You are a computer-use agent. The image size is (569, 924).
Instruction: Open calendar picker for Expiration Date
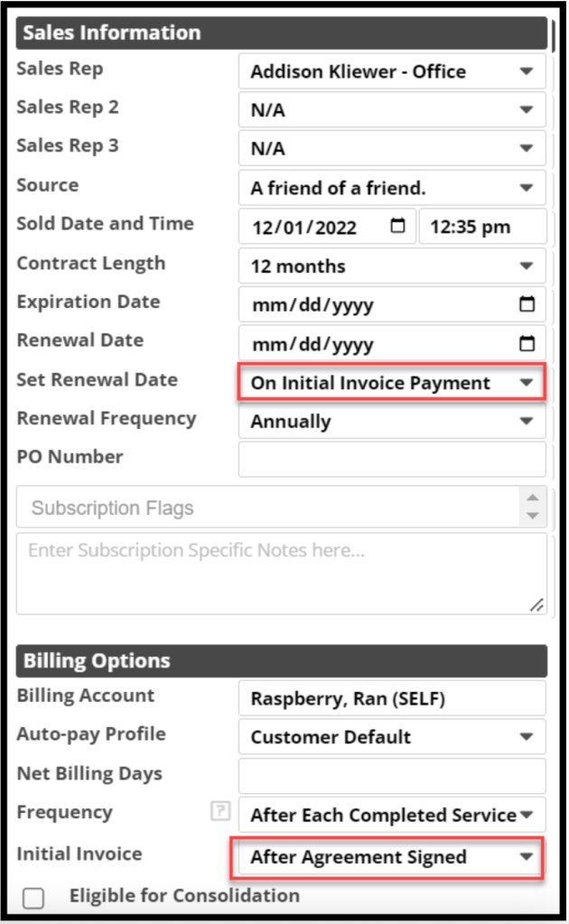coord(527,304)
